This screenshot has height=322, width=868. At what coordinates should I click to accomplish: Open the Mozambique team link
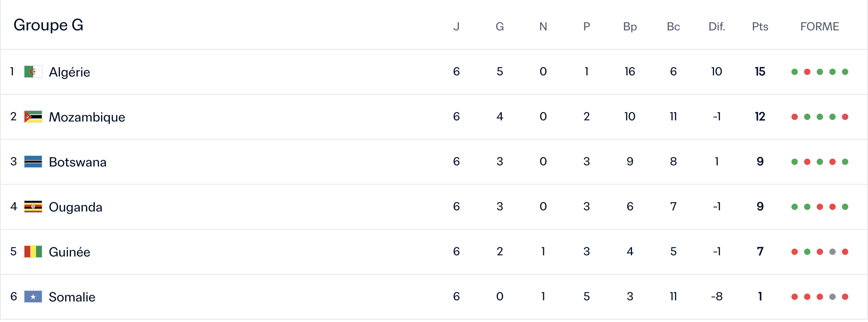point(87,117)
